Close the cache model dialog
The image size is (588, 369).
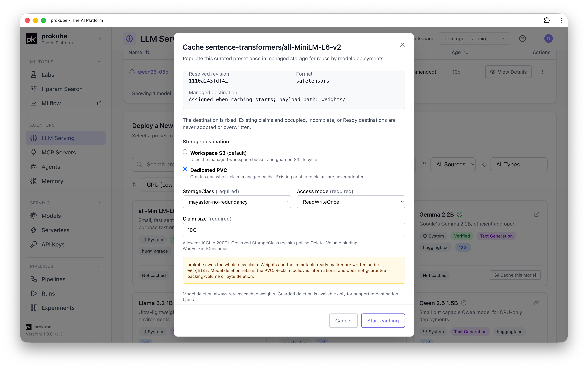[402, 45]
